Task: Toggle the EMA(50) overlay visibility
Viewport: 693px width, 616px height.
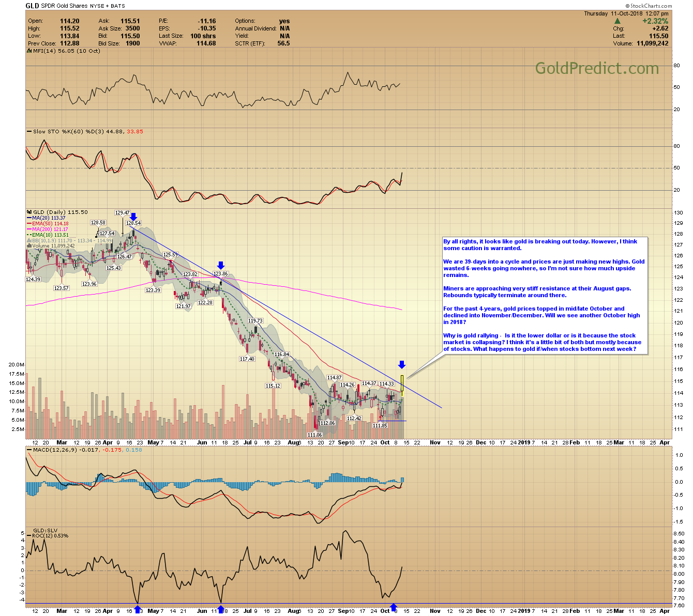Action: [x=30, y=223]
